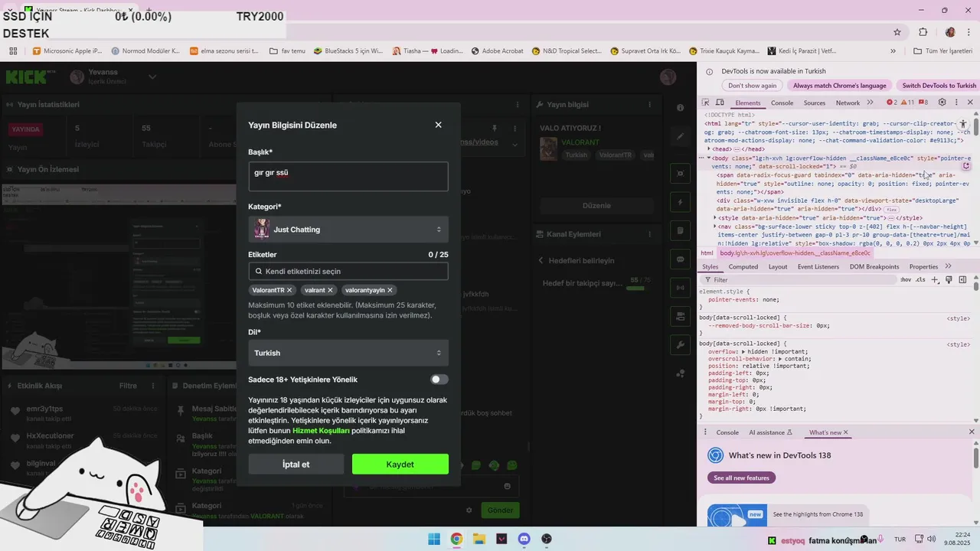
Task: Click the sidebar info icon
Action: tap(681, 108)
